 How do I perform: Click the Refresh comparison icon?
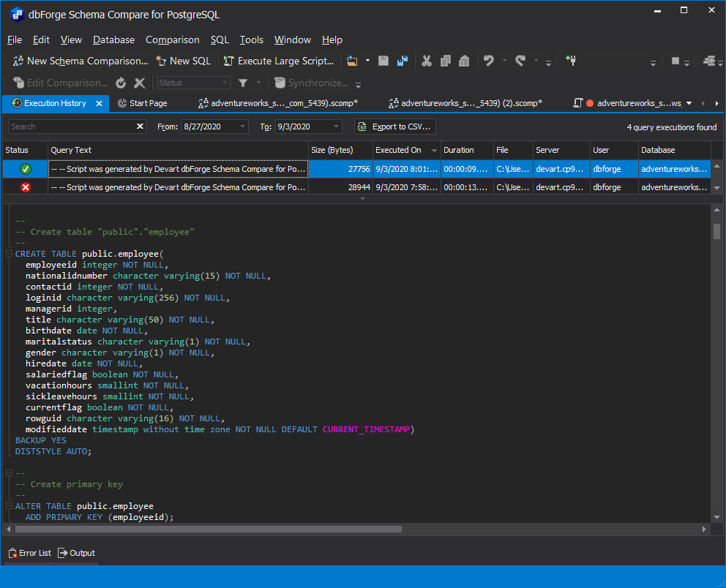click(121, 83)
